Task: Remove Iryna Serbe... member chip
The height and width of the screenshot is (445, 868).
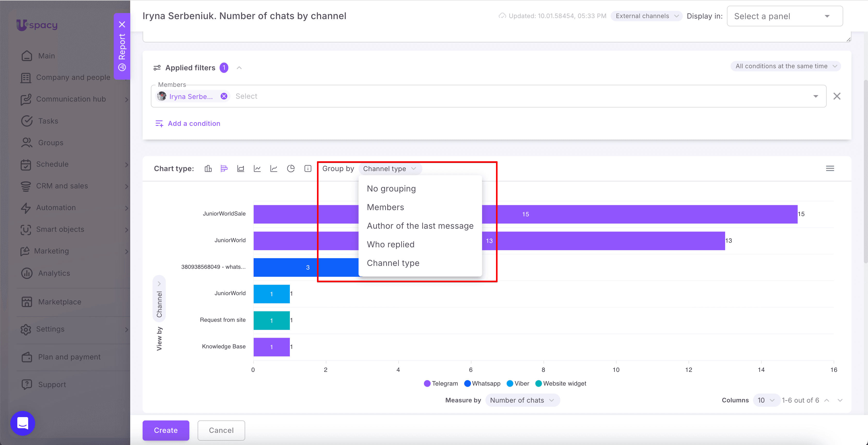Action: [x=224, y=96]
